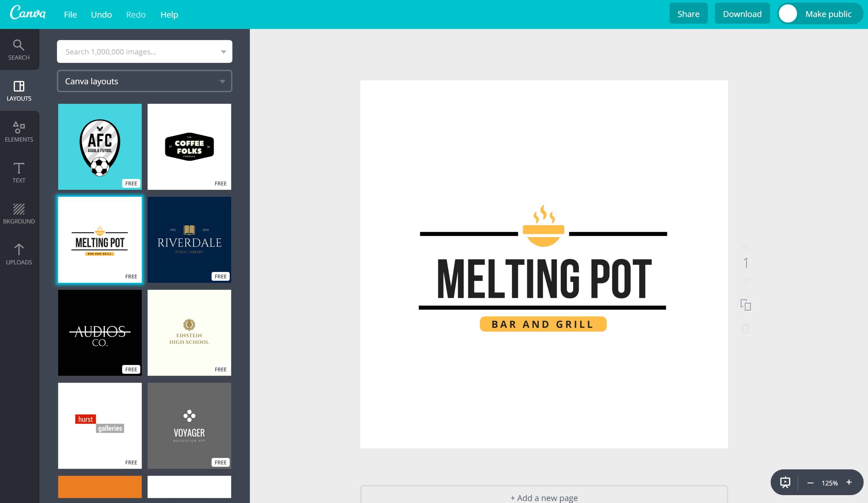Image resolution: width=868 pixels, height=503 pixels.
Task: Click the Elements panel icon
Action: point(19,130)
